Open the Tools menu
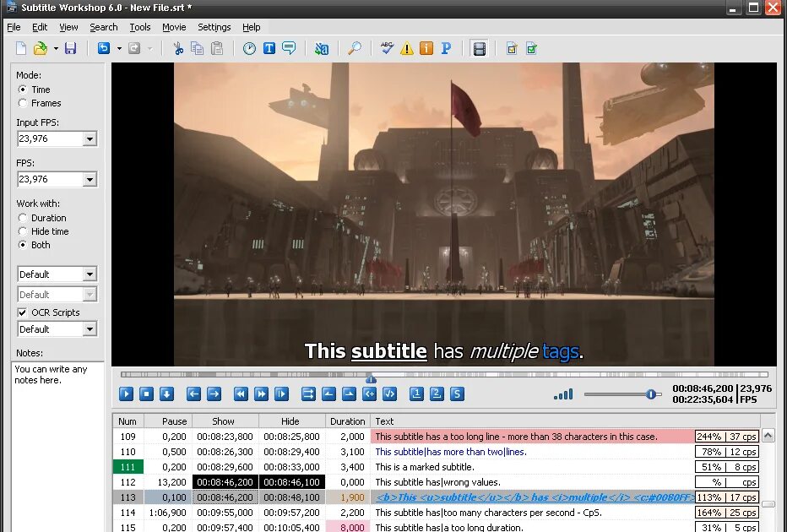Viewport: 787px width, 532px height. pos(140,27)
